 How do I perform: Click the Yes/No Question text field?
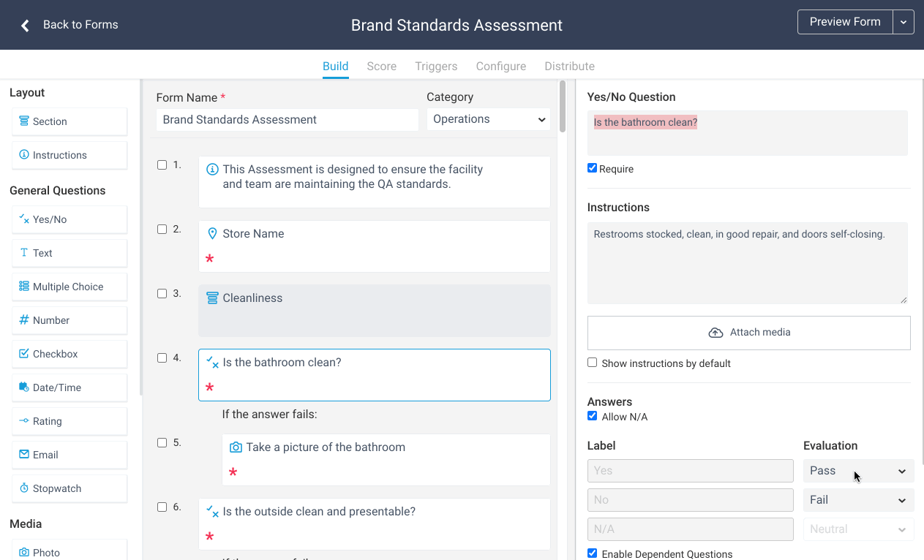click(x=748, y=133)
